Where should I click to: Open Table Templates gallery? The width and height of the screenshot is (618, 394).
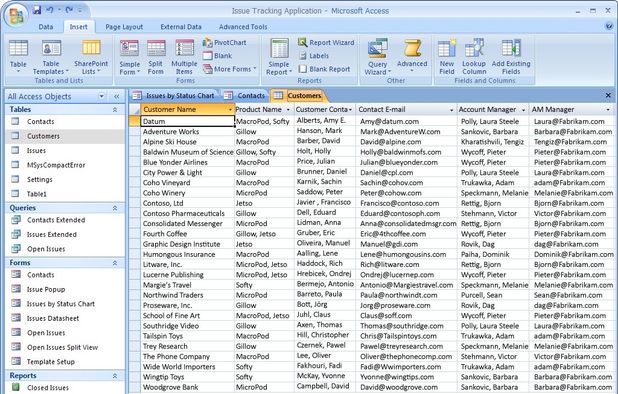click(x=51, y=56)
